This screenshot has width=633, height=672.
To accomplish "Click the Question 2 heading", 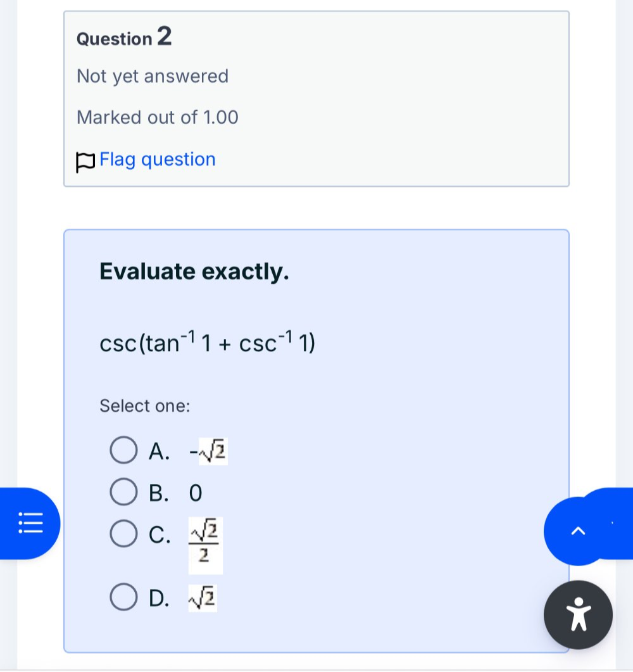I will [123, 37].
